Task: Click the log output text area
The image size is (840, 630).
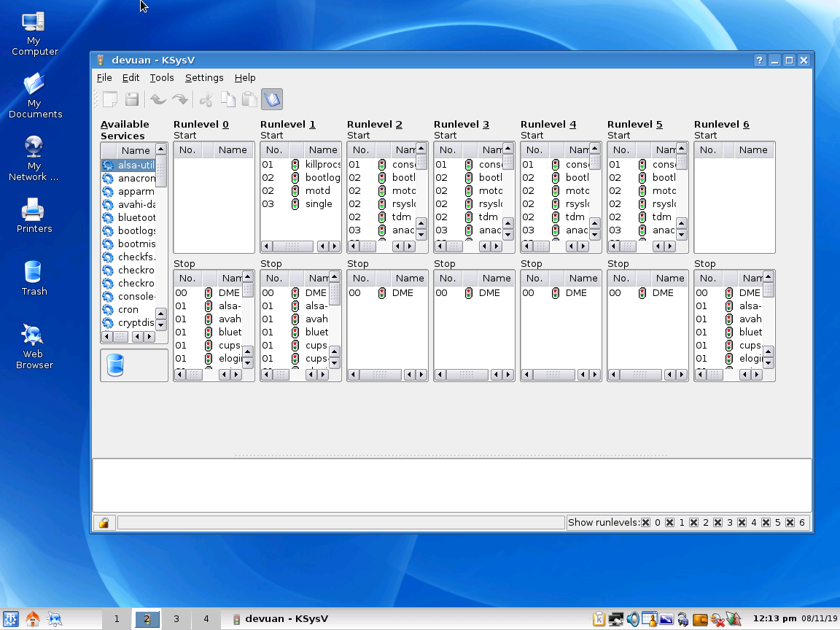Action: click(x=452, y=485)
